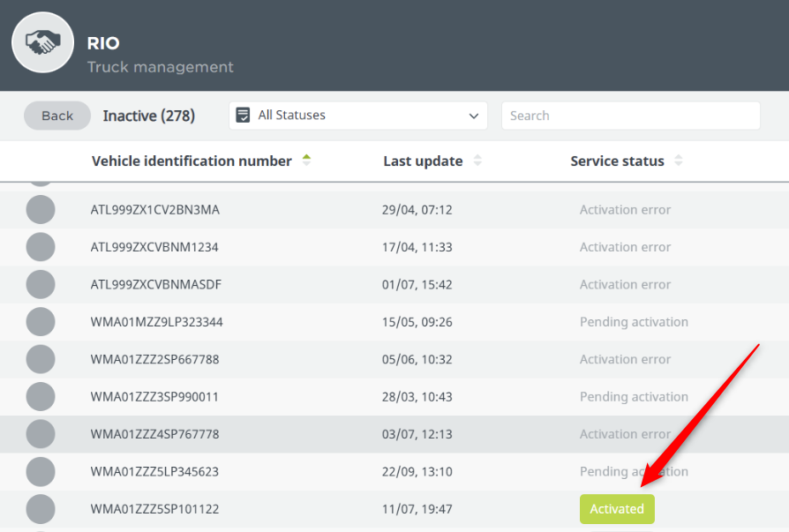Click last update 05/06, 10:32
789x532 pixels.
tap(417, 360)
